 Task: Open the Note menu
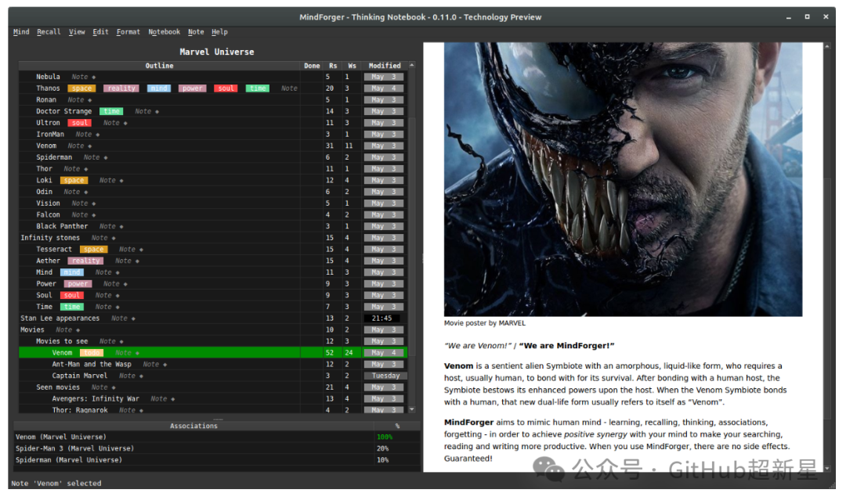click(196, 32)
